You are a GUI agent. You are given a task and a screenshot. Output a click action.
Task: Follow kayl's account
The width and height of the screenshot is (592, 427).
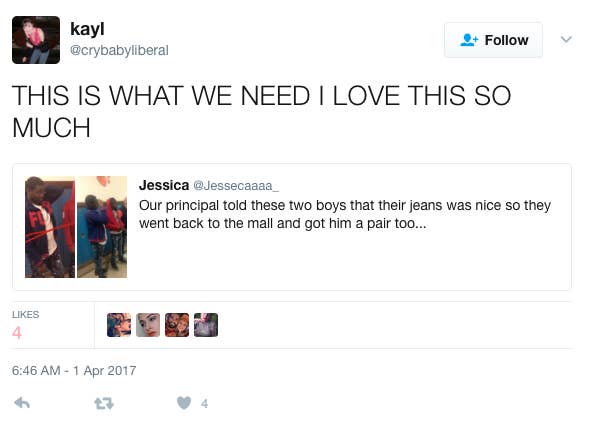click(493, 40)
